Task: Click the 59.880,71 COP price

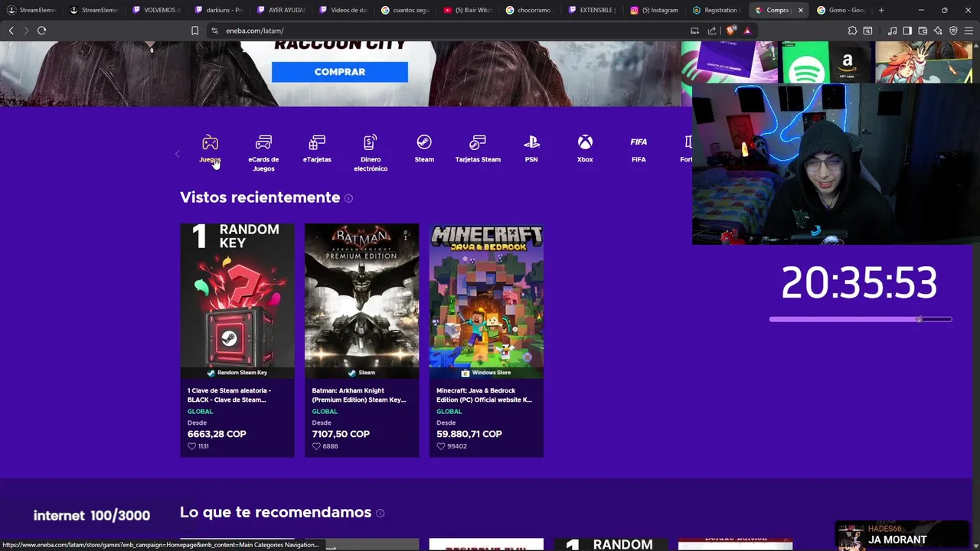Action: 469,434
